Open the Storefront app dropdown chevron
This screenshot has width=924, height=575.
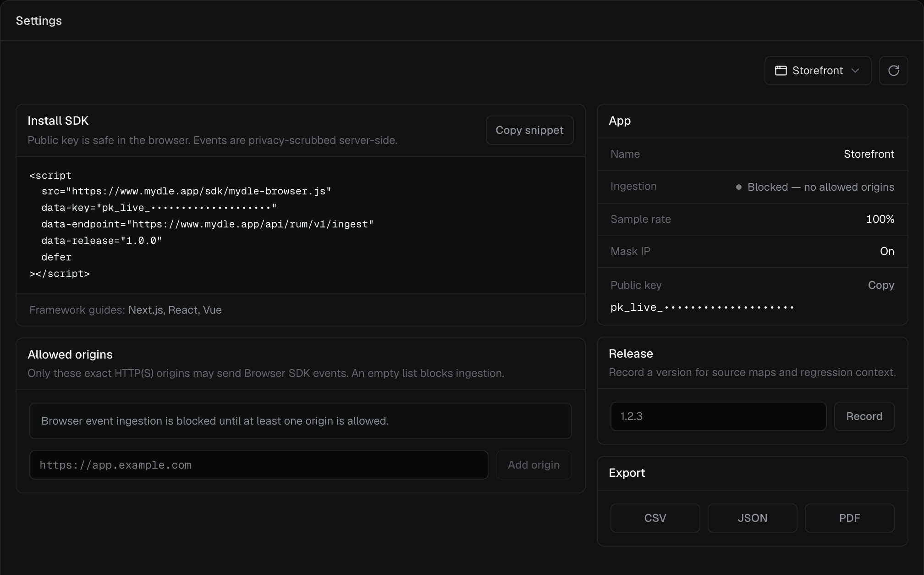[x=855, y=71]
